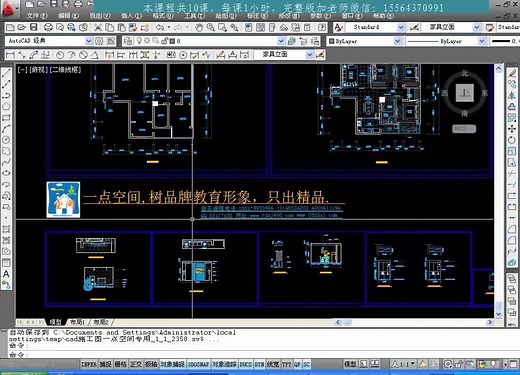
Task: Open the 插入(I) menu
Action: pos(131,15)
